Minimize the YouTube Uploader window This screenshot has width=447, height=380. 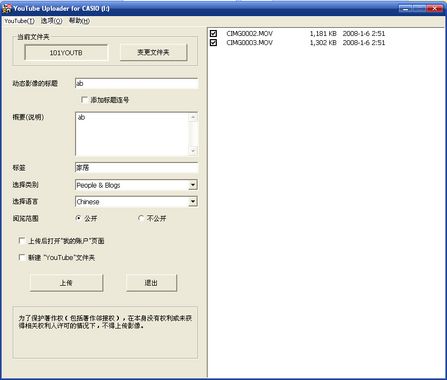(x=405, y=8)
